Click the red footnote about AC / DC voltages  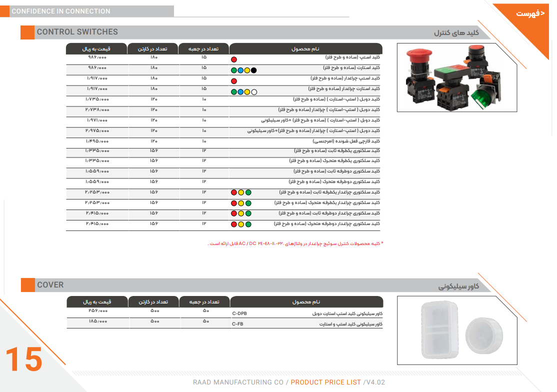coord(295,243)
